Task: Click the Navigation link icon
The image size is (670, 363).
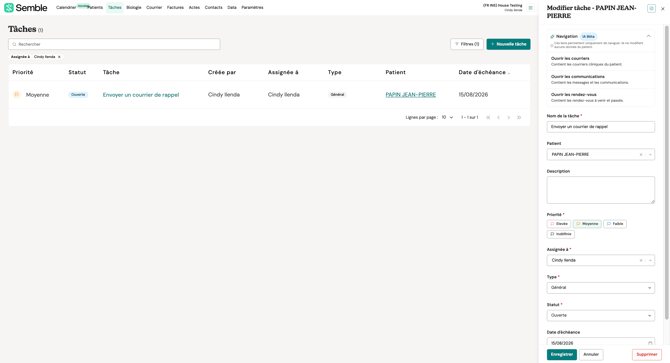Action: pos(552,37)
